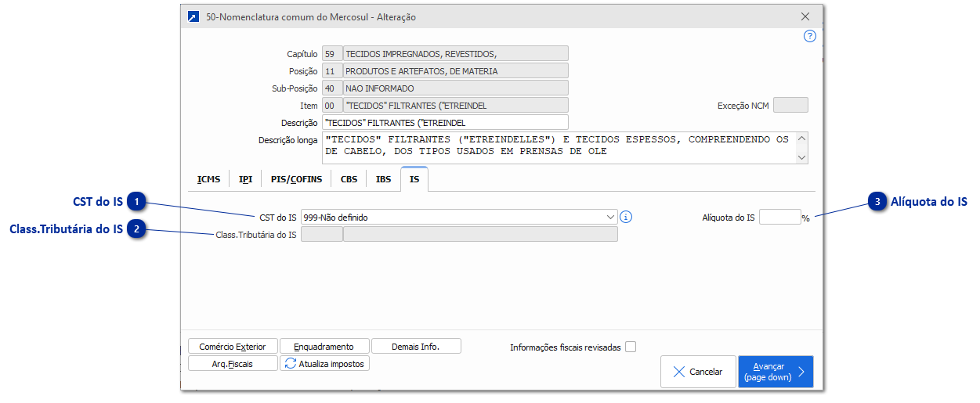Switch to the ICMS tab
The width and height of the screenshot is (980, 403).
pos(208,179)
